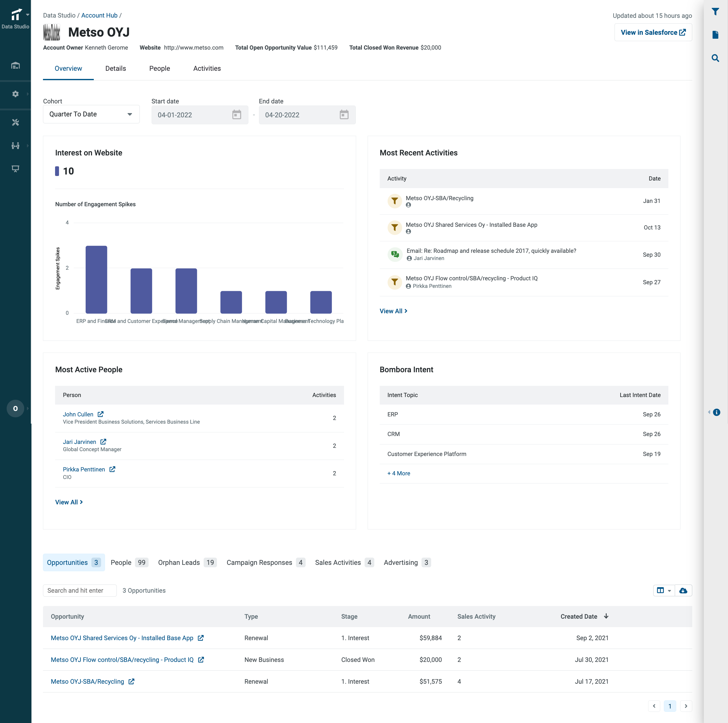
Task: Sort by Created Date column arrow
Action: (606, 617)
